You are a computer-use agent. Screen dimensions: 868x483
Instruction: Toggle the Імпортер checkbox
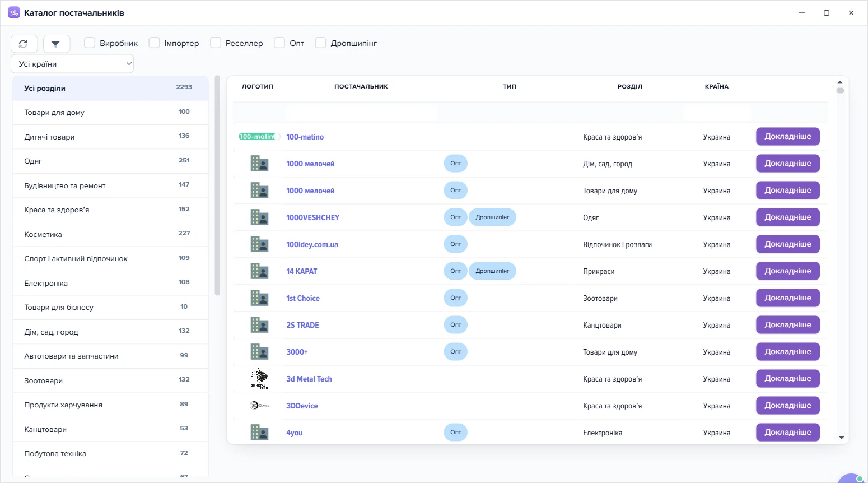(154, 43)
